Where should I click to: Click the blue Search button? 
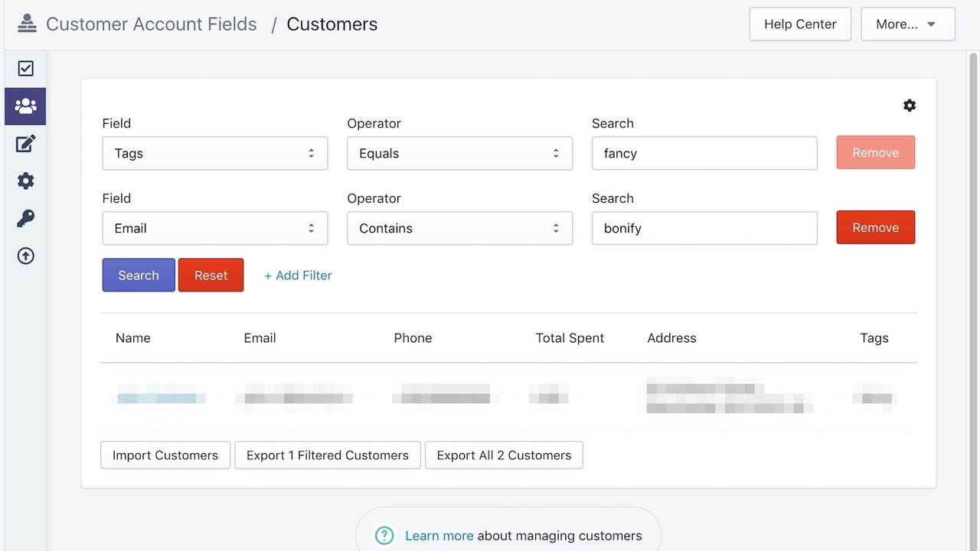(139, 275)
